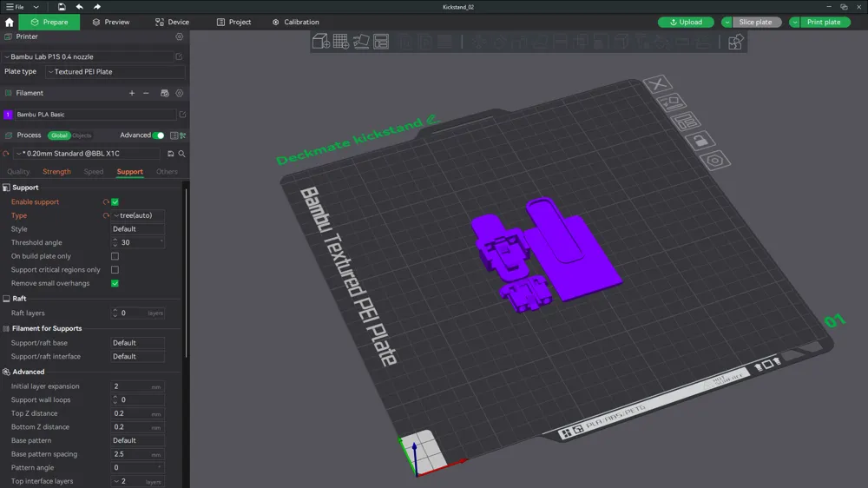Viewport: 868px width, 488px height.
Task: Save the process preset icon
Action: (170, 154)
